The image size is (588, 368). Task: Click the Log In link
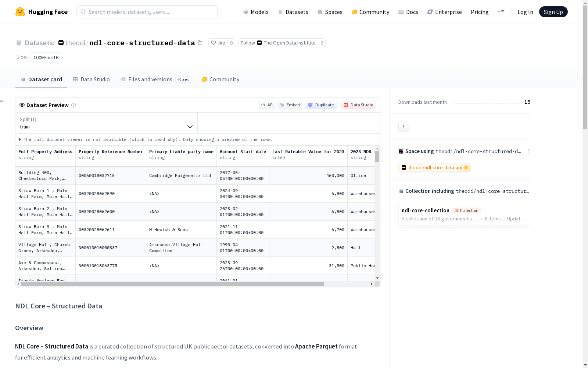coord(525,12)
